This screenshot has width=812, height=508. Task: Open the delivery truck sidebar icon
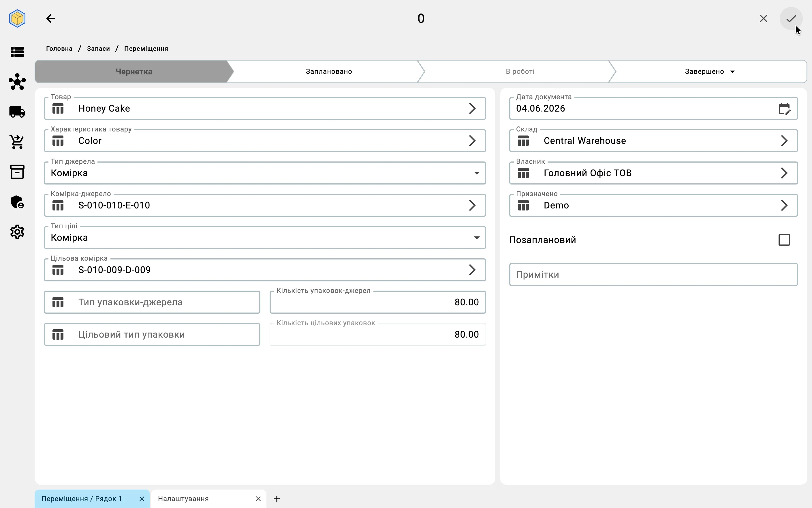click(x=17, y=112)
